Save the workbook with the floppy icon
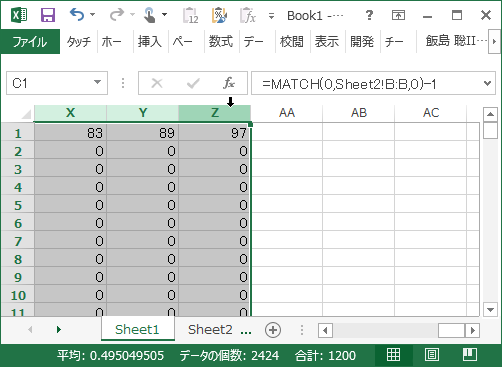The height and width of the screenshot is (367, 502). point(48,15)
